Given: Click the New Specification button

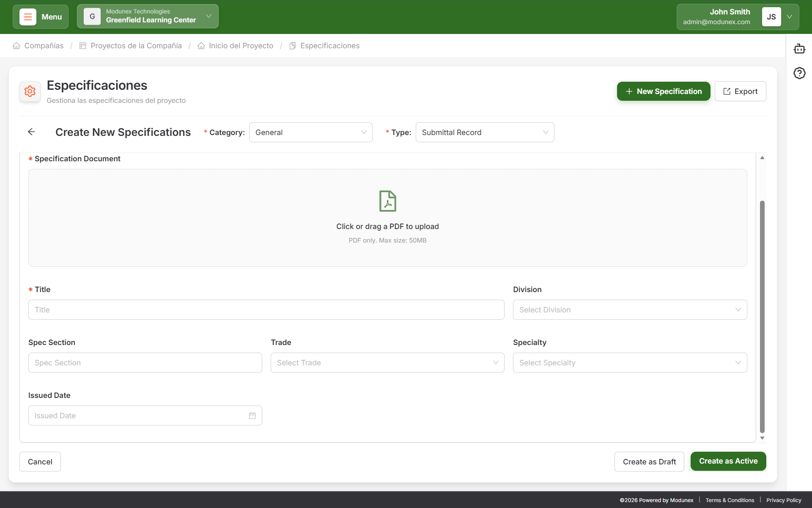Looking at the screenshot, I should coord(663,91).
